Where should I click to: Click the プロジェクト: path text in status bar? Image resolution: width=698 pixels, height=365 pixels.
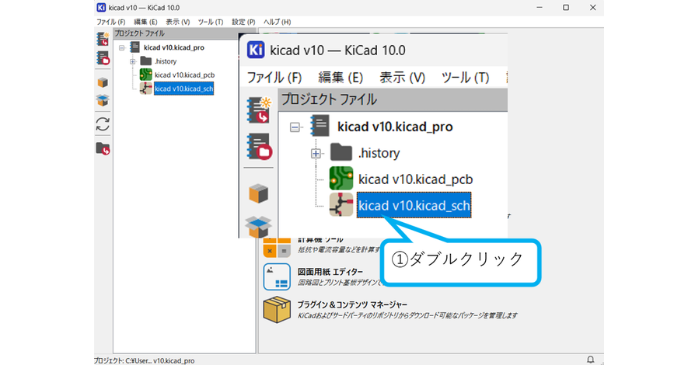point(144,361)
